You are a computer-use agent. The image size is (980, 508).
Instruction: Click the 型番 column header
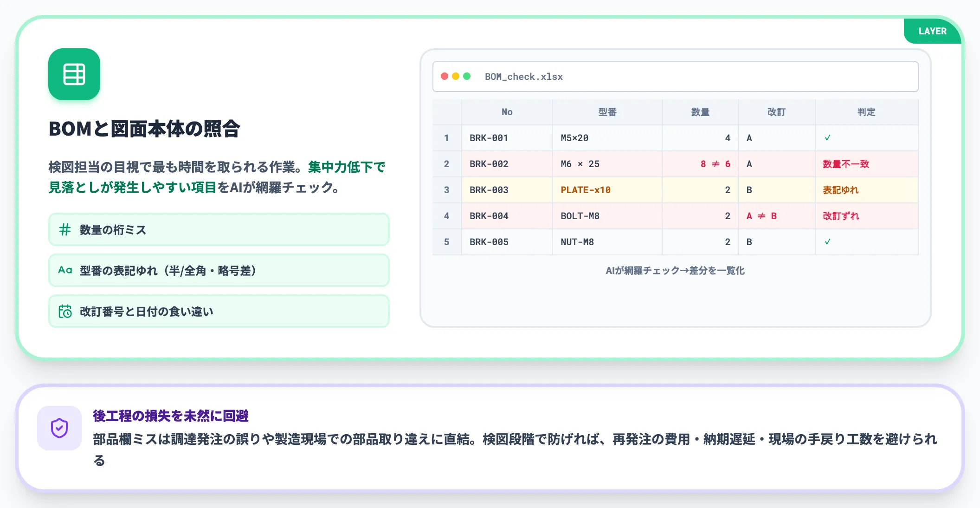(607, 112)
